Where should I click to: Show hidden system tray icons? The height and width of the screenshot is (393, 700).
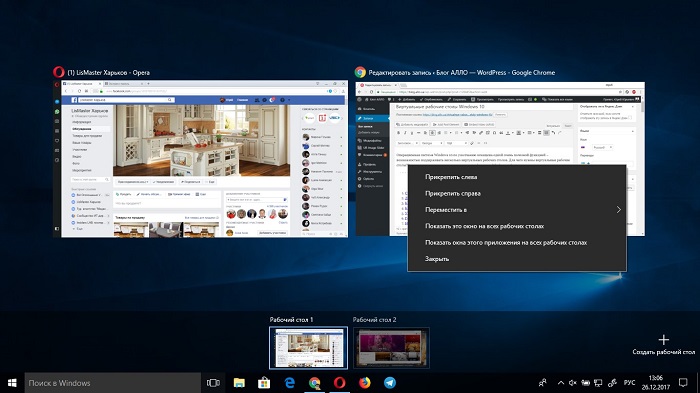pos(561,383)
